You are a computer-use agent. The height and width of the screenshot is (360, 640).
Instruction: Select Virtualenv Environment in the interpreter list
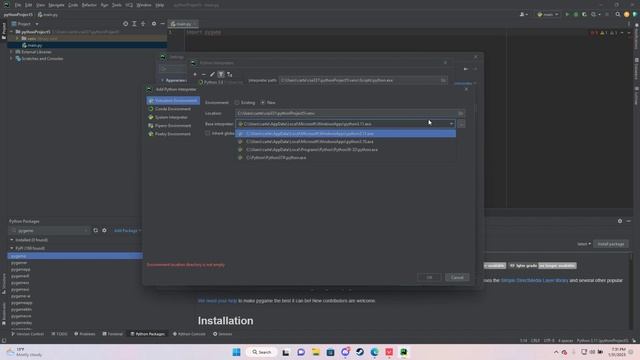(x=173, y=100)
